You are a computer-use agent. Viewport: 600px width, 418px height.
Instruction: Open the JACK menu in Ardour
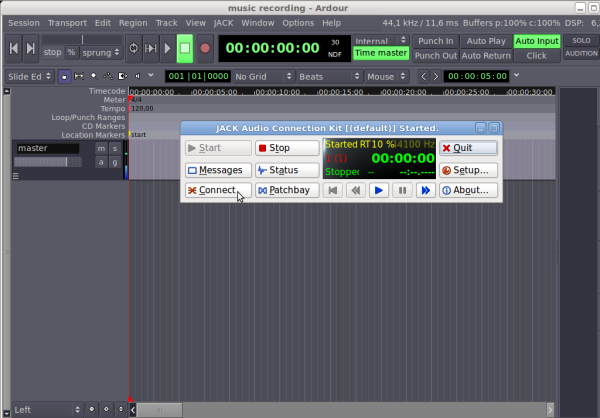[x=223, y=23]
